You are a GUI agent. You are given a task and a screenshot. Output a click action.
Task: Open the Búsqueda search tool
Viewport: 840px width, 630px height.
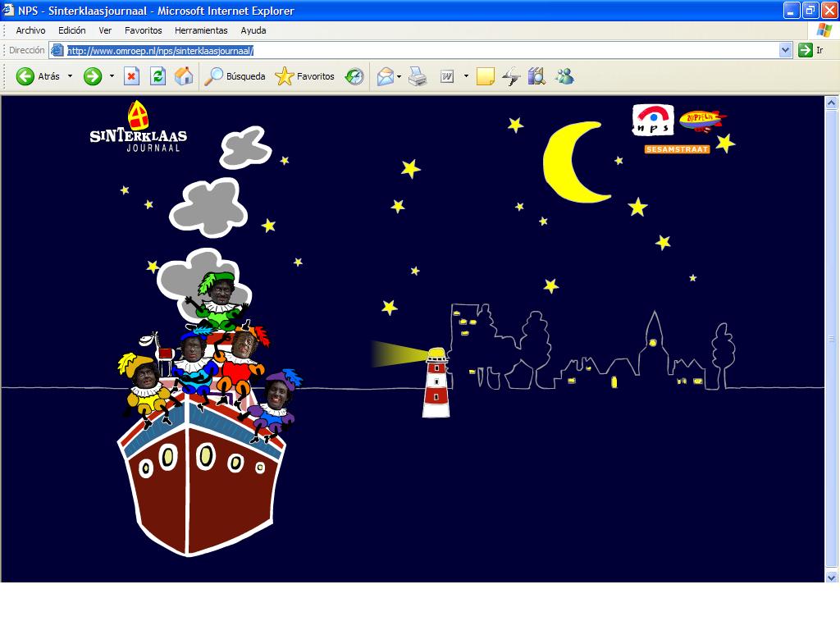coord(235,76)
